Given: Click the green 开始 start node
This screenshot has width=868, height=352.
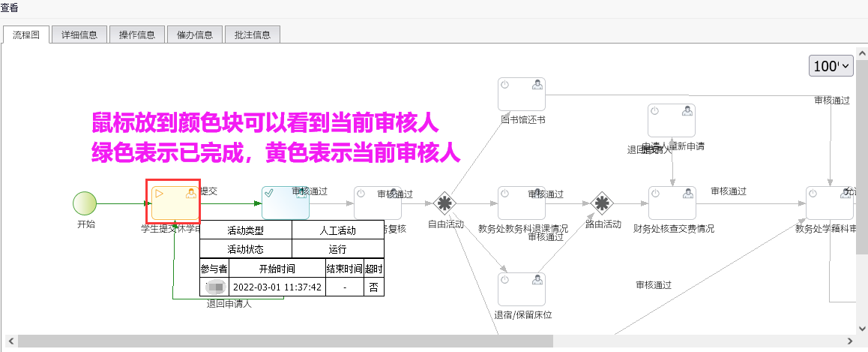Looking at the screenshot, I should [x=85, y=203].
